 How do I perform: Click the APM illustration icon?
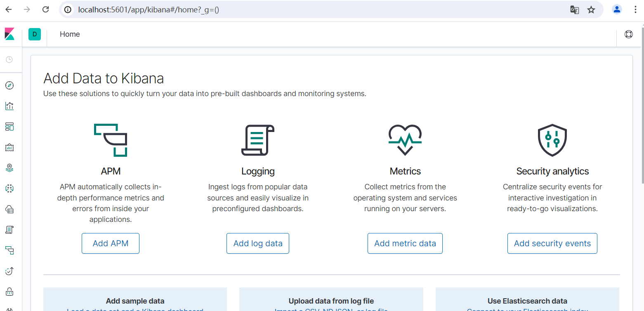coord(111,140)
